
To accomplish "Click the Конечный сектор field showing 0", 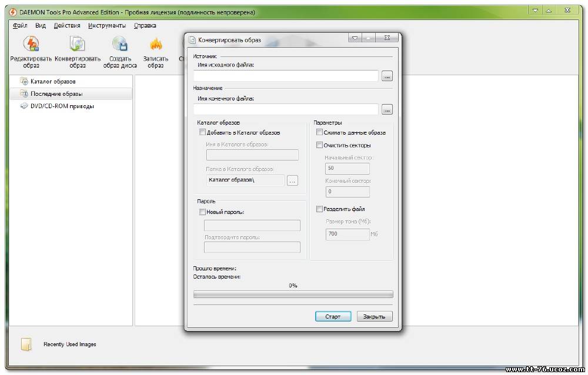I will click(x=348, y=192).
